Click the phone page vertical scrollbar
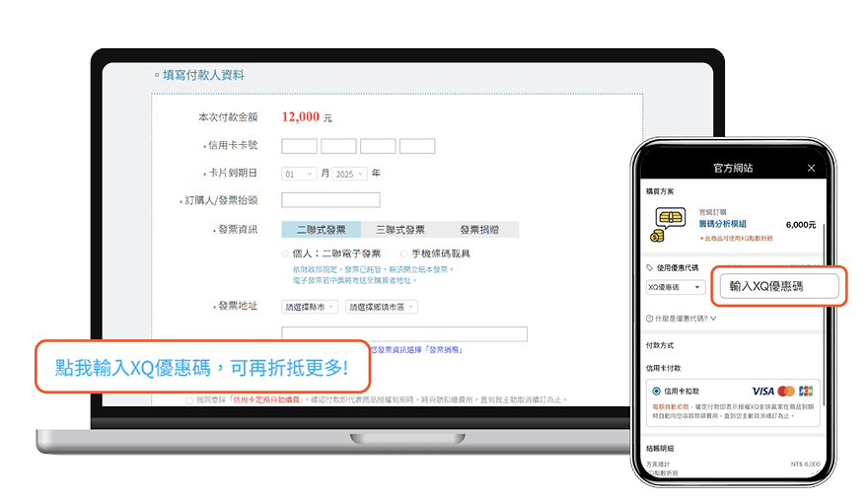 [824, 316]
